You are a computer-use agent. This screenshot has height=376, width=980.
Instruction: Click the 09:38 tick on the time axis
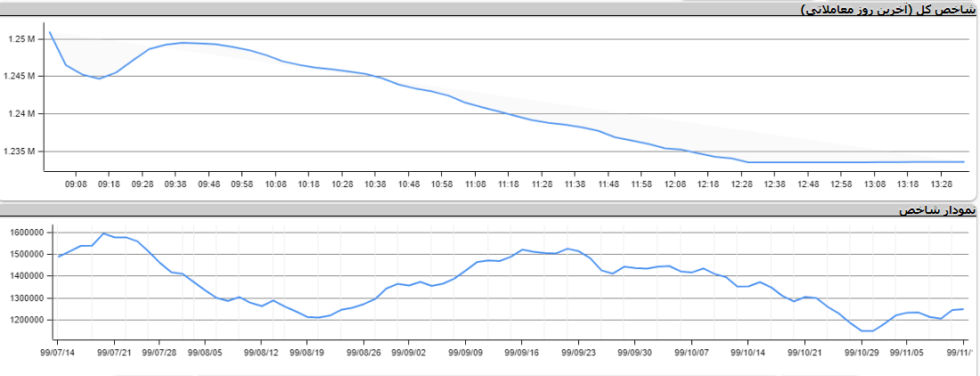(x=176, y=184)
